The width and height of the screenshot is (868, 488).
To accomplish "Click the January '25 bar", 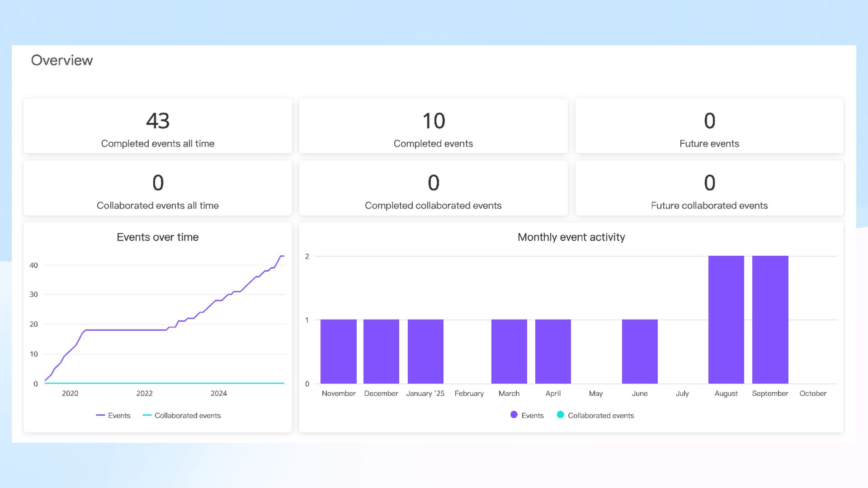I will pos(425,352).
